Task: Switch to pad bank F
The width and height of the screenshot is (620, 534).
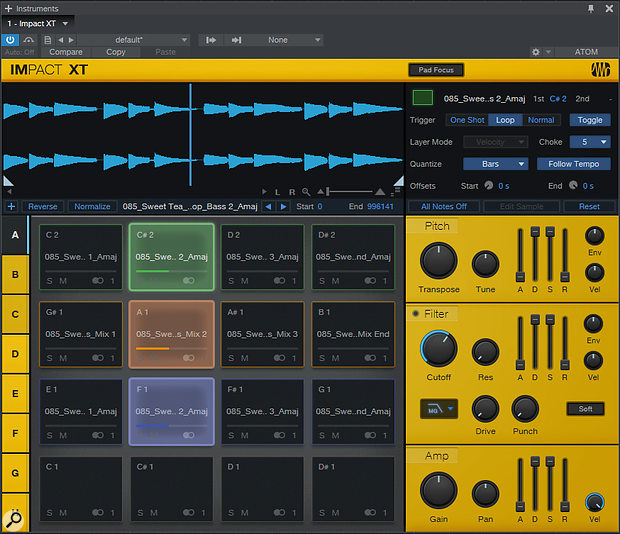Action: 15,433
